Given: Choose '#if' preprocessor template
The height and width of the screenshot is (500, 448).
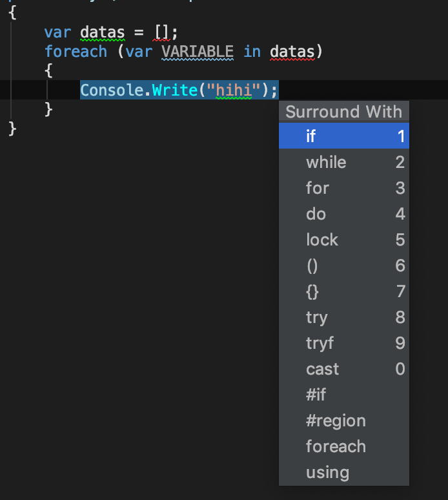Looking at the screenshot, I should (x=343, y=395).
